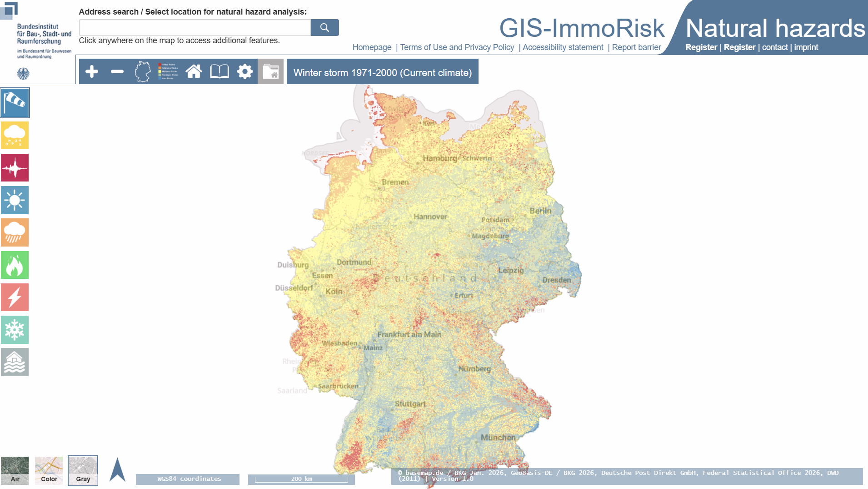Open the lightning hazard layer
Image resolution: width=868 pixels, height=489 pixels.
point(15,297)
